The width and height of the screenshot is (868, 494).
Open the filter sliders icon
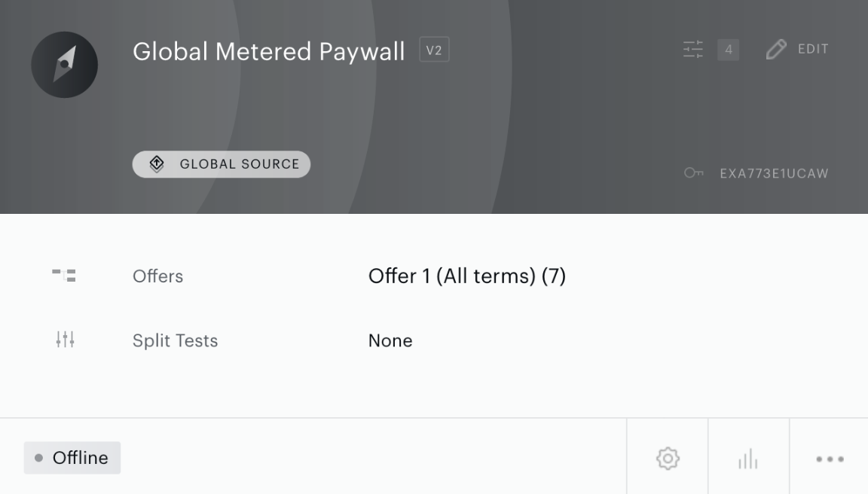[693, 49]
